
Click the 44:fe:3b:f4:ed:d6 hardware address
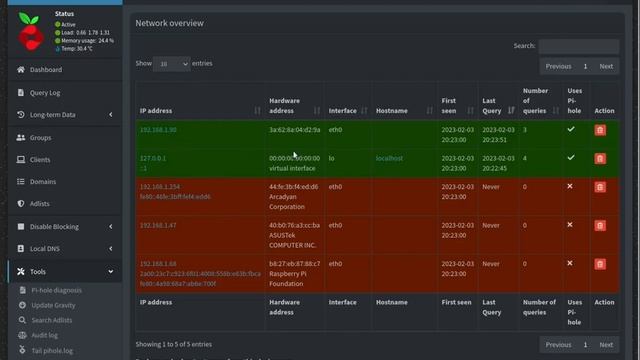point(293,187)
